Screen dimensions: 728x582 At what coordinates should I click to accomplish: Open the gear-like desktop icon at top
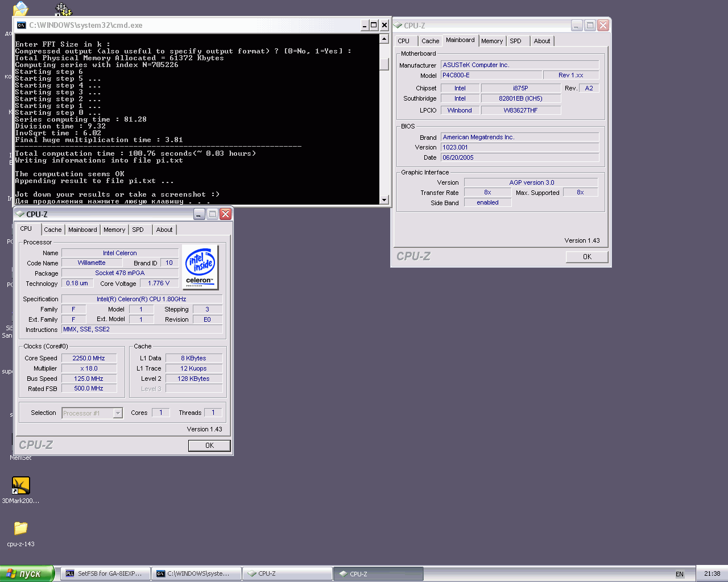click(x=64, y=9)
